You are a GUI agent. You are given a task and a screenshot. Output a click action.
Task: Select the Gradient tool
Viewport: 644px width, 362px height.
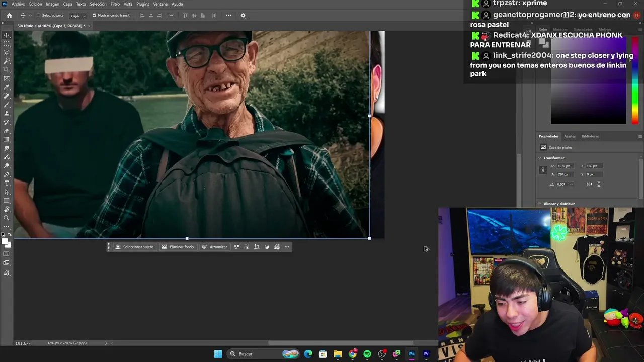(x=7, y=140)
